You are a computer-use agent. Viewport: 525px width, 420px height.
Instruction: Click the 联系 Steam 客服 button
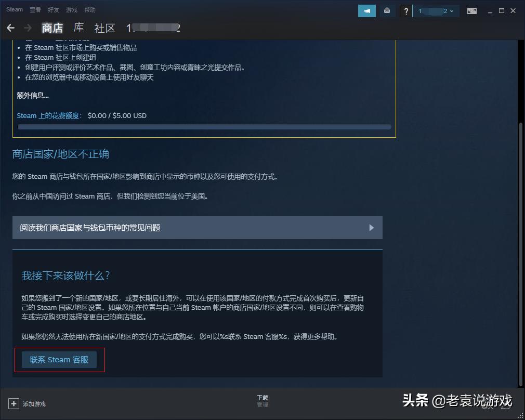(59, 359)
